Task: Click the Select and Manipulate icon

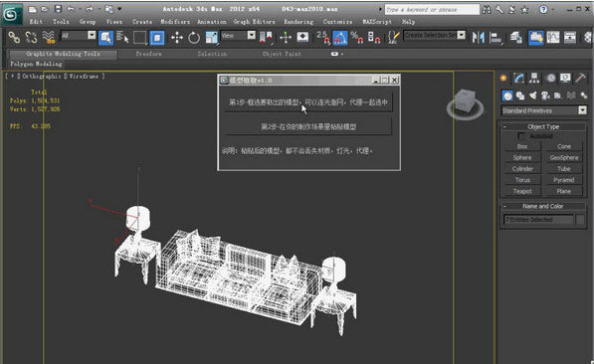Action: point(286,37)
